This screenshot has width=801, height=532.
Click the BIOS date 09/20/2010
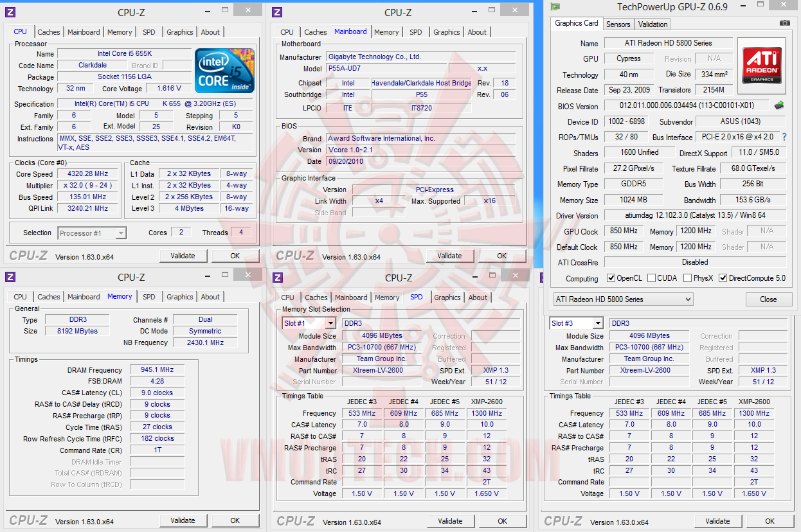(x=421, y=161)
